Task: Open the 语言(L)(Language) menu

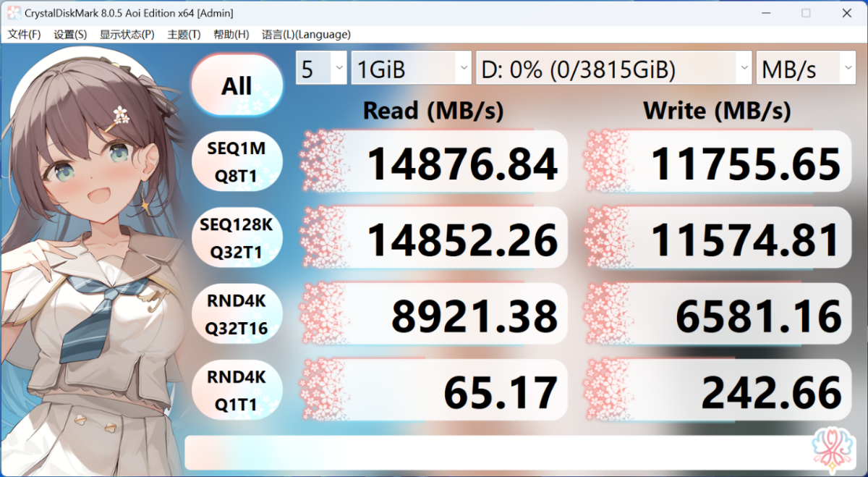Action: [x=306, y=34]
